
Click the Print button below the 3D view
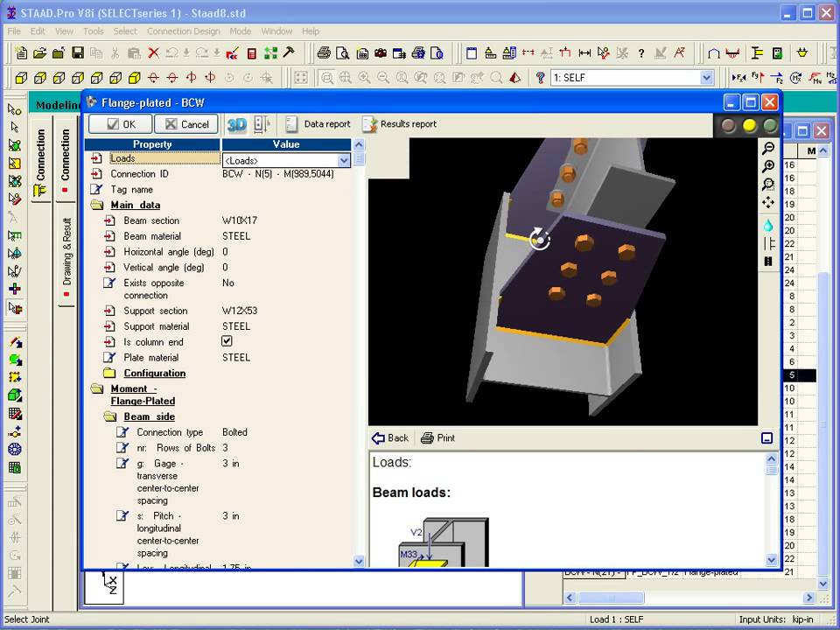(438, 438)
